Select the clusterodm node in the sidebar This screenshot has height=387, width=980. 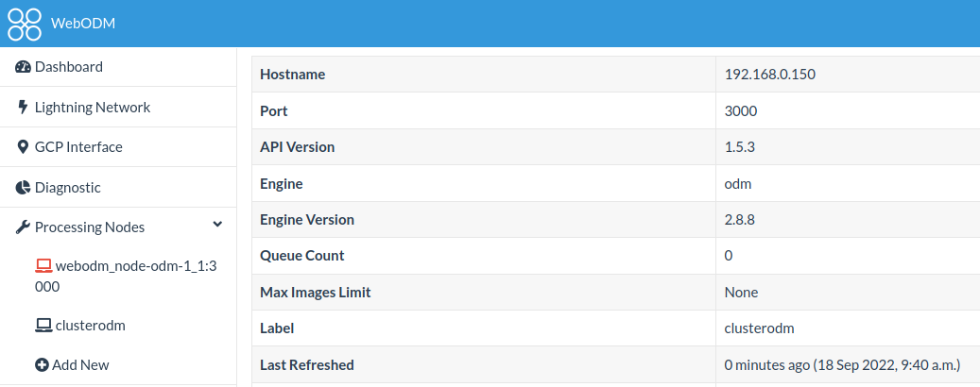coord(91,326)
